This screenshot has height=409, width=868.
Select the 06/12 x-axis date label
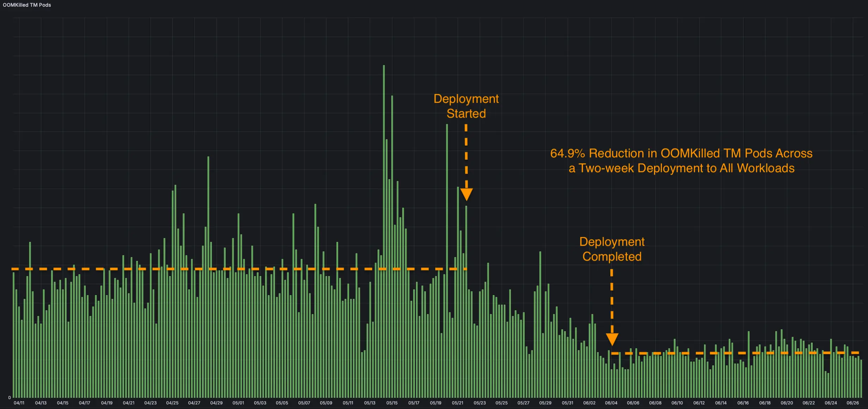tap(699, 403)
